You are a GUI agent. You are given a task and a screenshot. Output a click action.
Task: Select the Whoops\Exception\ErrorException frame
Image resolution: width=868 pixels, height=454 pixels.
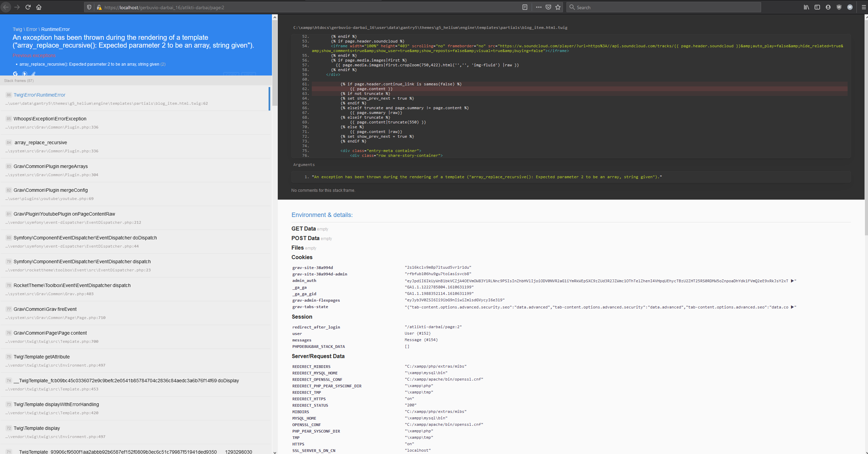[135, 122]
